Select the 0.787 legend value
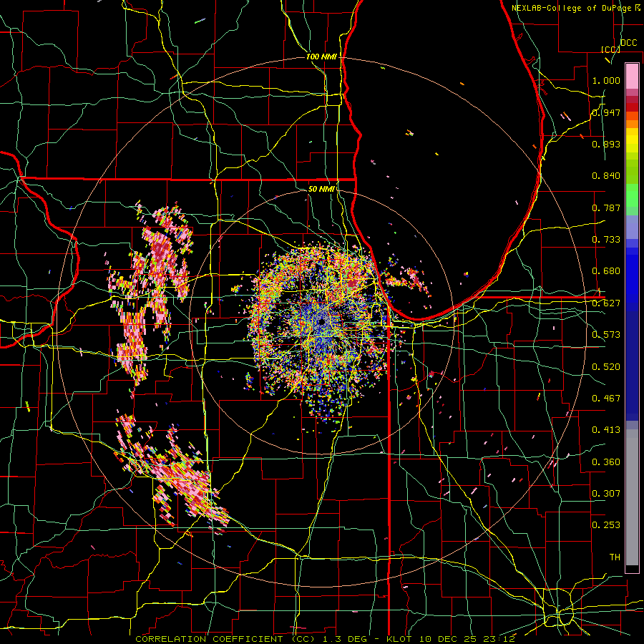The image size is (644, 644). pyautogui.click(x=606, y=208)
